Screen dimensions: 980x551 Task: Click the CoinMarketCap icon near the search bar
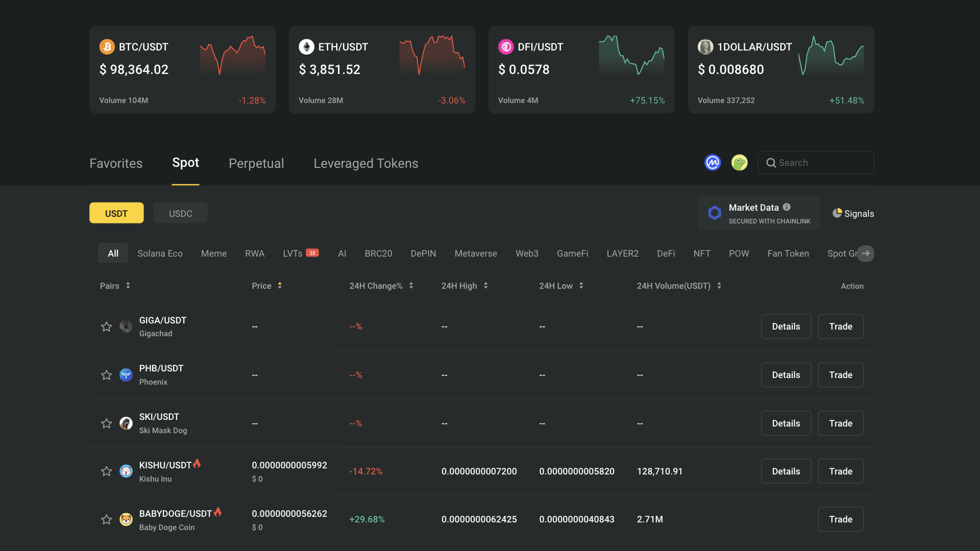tap(713, 162)
